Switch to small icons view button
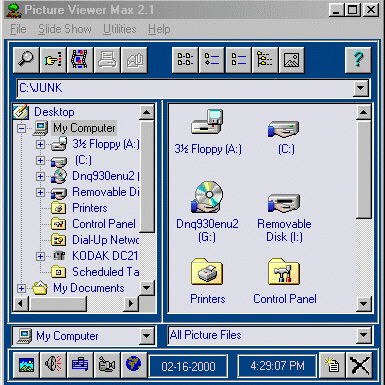The image size is (385, 385). click(x=212, y=60)
